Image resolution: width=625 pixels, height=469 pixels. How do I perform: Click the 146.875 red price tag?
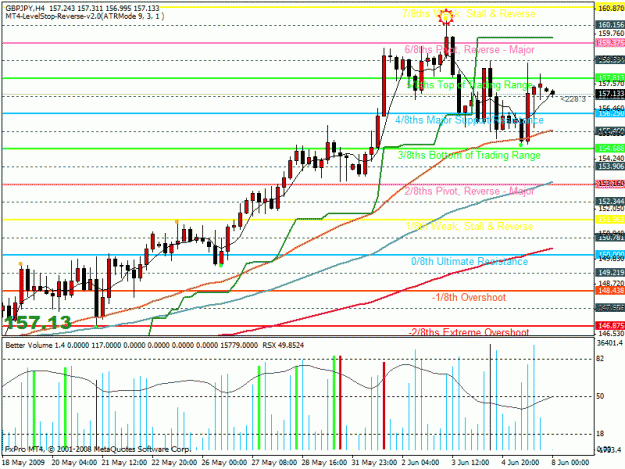[610, 326]
